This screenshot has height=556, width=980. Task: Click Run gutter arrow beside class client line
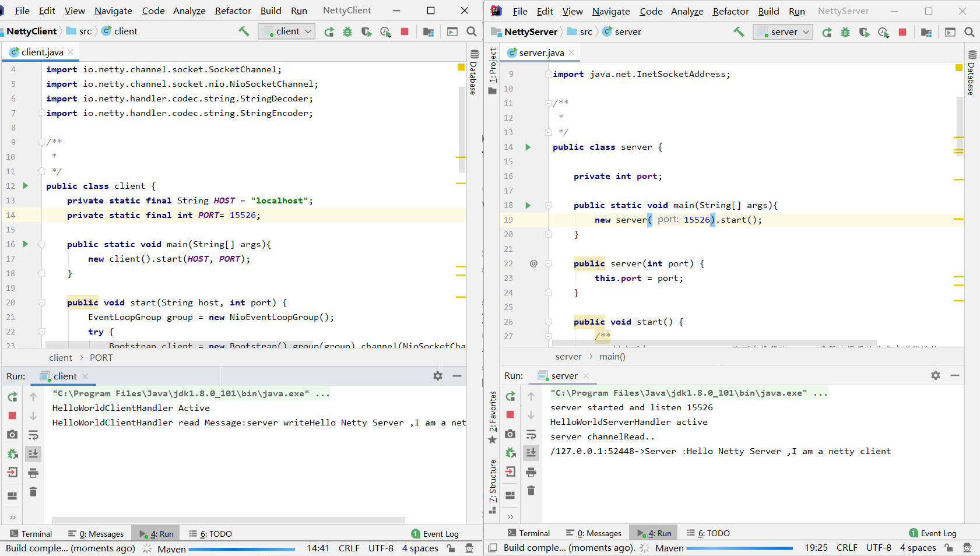coord(26,186)
